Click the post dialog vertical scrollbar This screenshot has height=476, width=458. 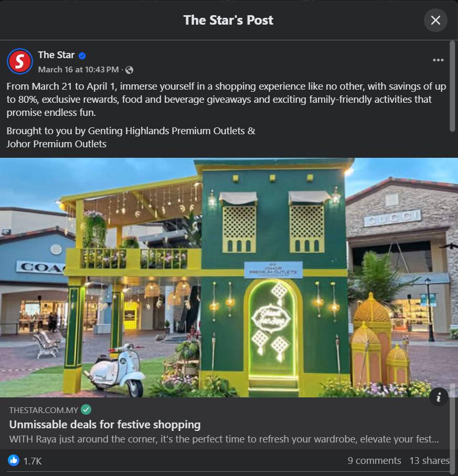click(x=452, y=86)
